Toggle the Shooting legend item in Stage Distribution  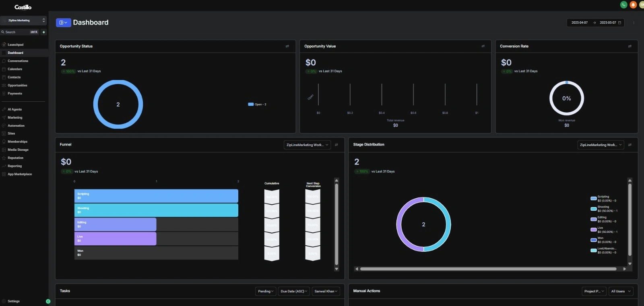[604, 209]
